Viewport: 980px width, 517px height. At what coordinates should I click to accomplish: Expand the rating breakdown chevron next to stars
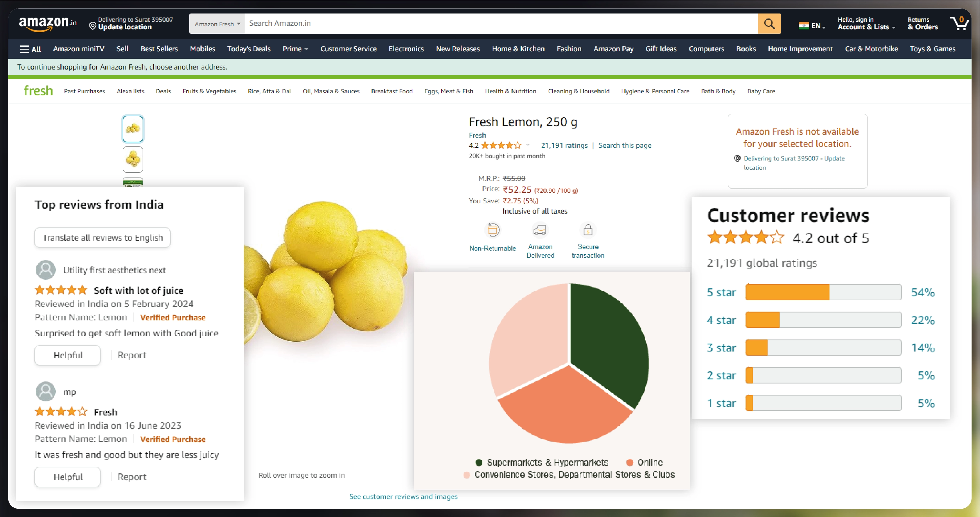coord(528,145)
